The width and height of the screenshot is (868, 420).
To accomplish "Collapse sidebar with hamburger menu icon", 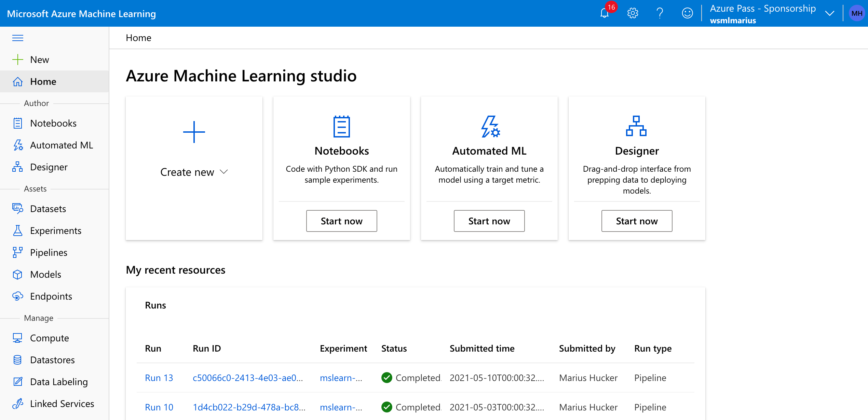I will coord(18,38).
